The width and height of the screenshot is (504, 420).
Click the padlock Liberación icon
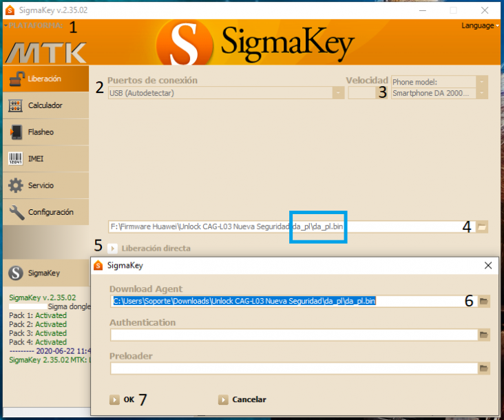[17, 79]
